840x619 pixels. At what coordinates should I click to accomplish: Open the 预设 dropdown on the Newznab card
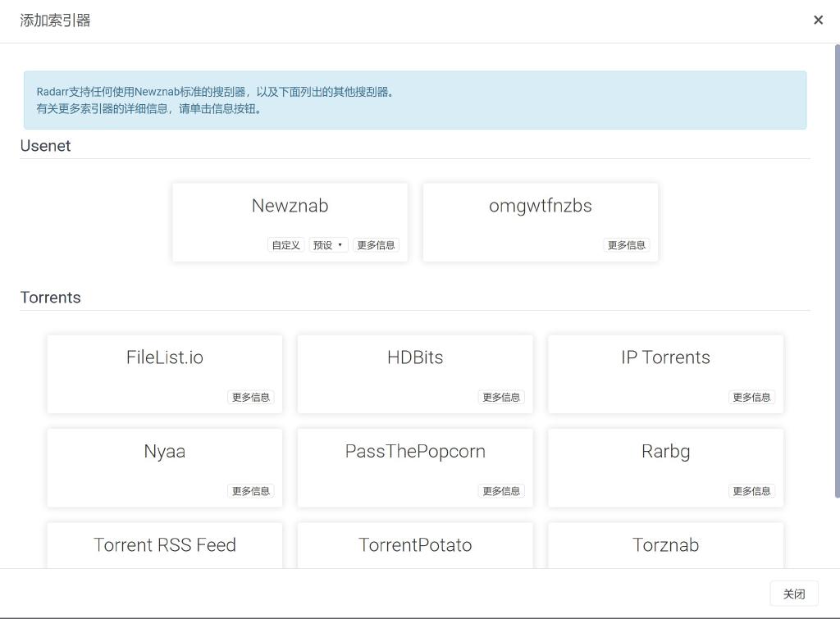(329, 245)
